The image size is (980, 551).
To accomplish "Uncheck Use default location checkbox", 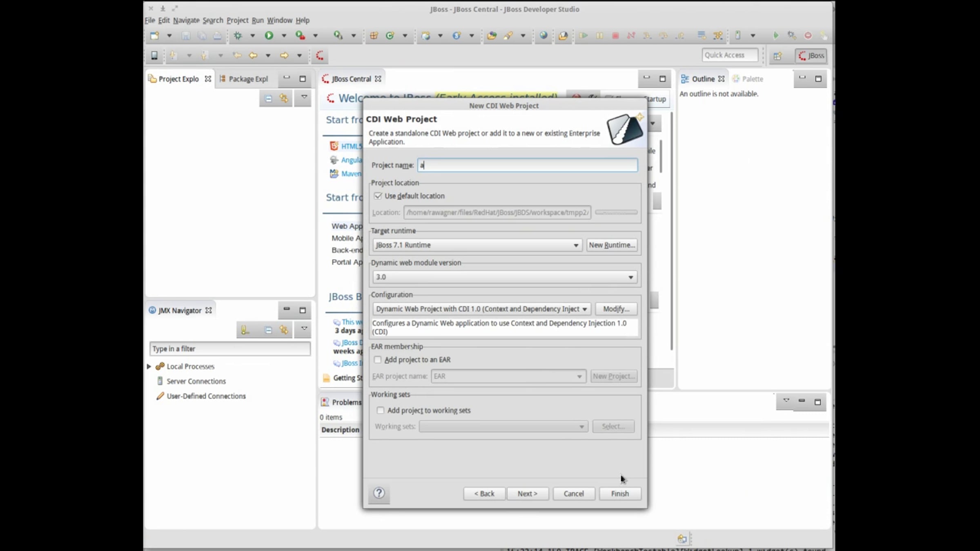I will click(378, 196).
